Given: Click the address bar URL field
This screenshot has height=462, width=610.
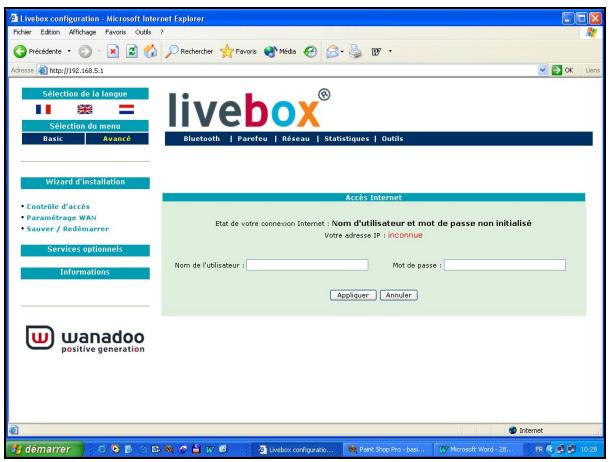Looking at the screenshot, I should coord(288,70).
